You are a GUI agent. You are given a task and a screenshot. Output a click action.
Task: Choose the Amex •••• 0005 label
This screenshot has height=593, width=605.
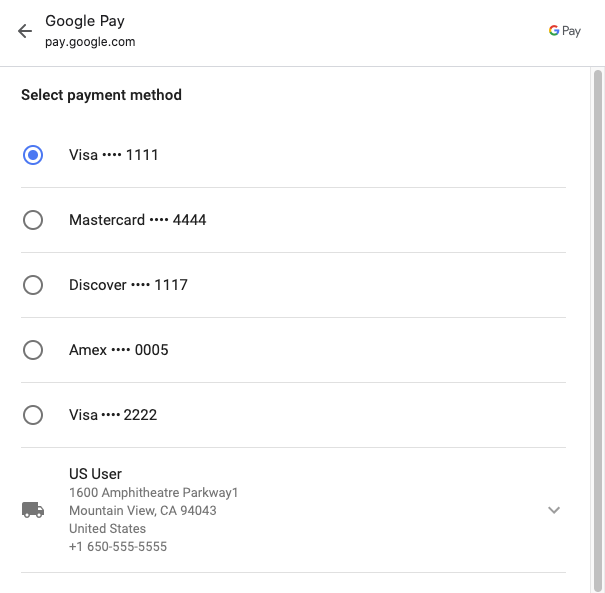coord(118,350)
